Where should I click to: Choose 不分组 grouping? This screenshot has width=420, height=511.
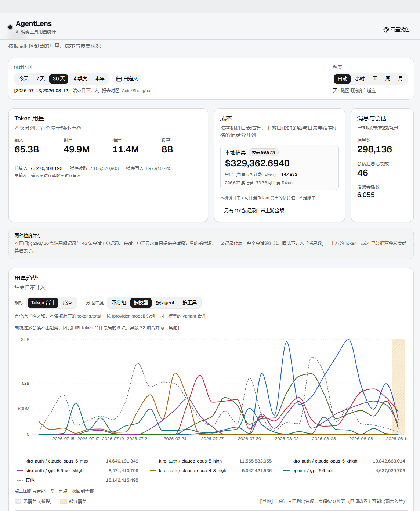click(x=119, y=302)
